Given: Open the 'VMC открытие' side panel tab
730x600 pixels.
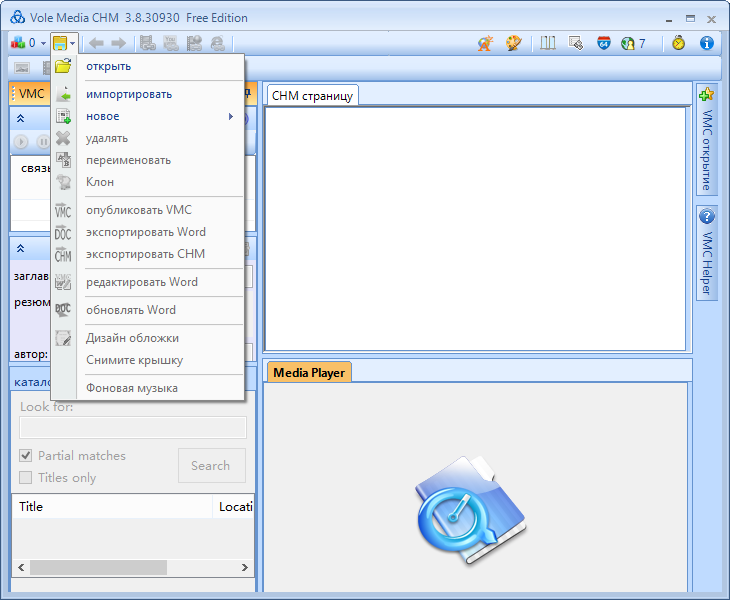Looking at the screenshot, I should pyautogui.click(x=707, y=140).
